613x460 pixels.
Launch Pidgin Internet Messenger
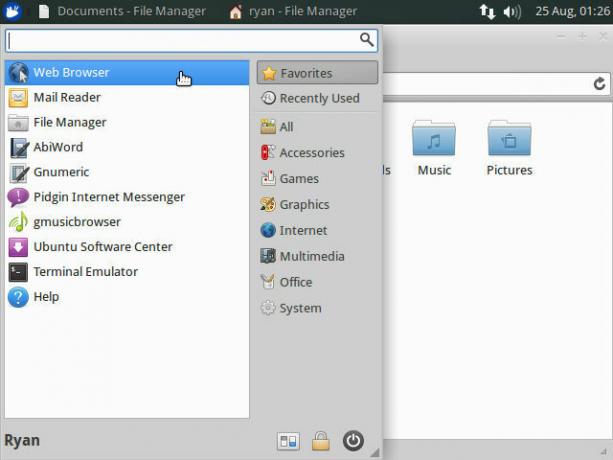pos(127,197)
